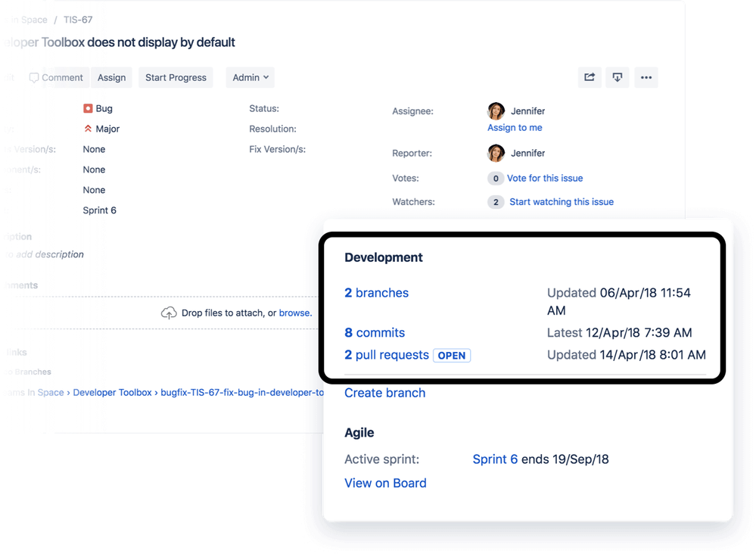Click the Create branch link
Viewport: 756px width, 554px height.
[384, 393]
